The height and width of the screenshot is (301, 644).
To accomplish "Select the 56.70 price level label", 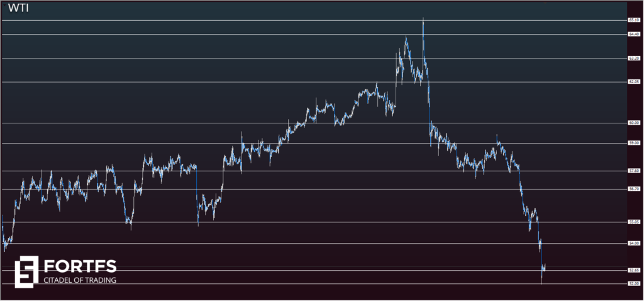I will pyautogui.click(x=633, y=188).
